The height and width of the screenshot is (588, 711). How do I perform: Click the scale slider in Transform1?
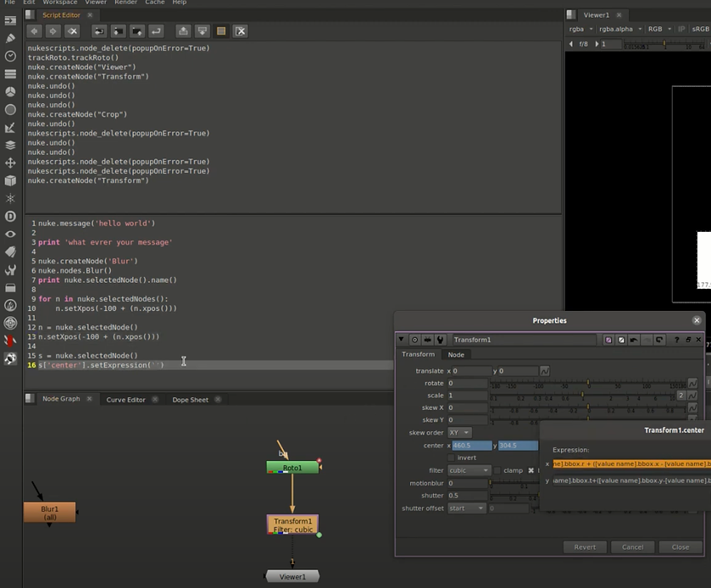583,395
